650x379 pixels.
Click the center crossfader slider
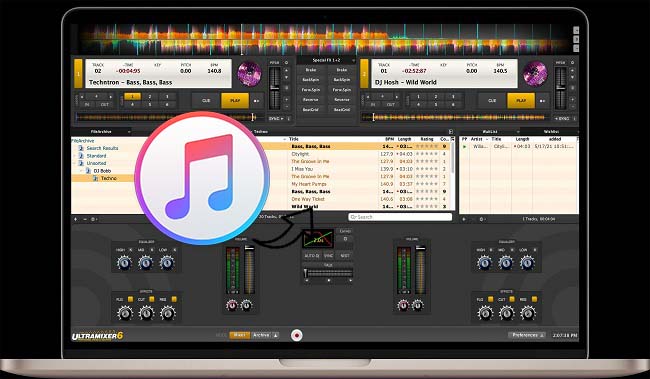[x=327, y=272]
